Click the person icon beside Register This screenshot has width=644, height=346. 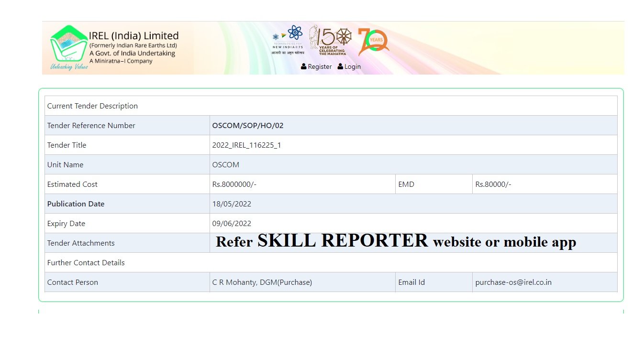tap(303, 66)
